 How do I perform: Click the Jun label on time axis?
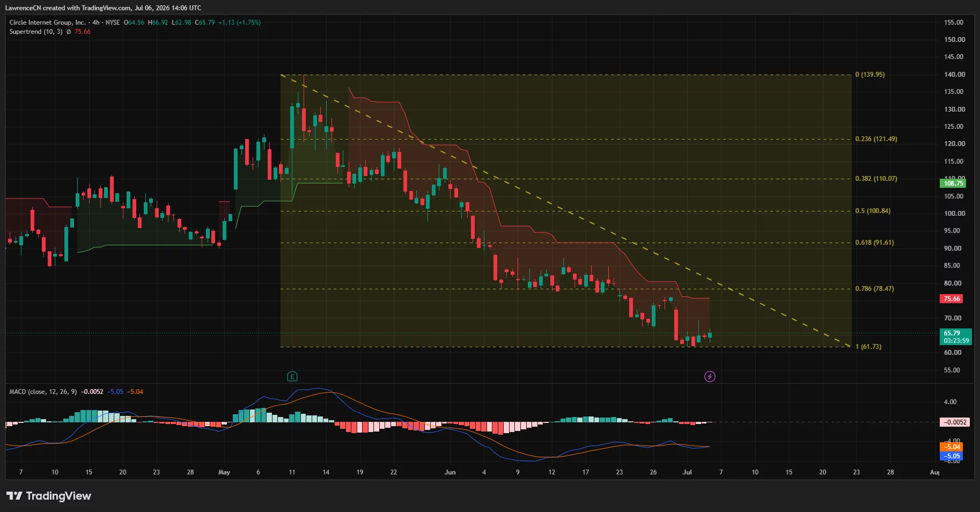point(450,472)
